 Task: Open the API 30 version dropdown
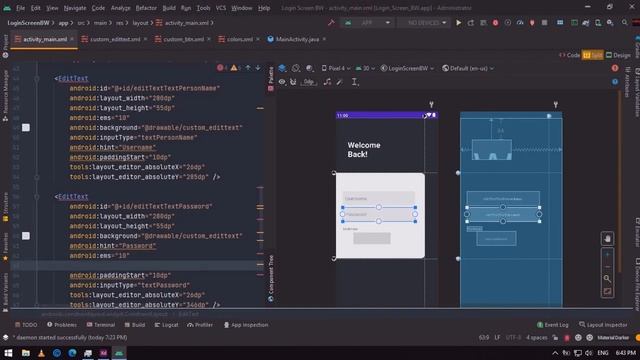pyautogui.click(x=365, y=68)
